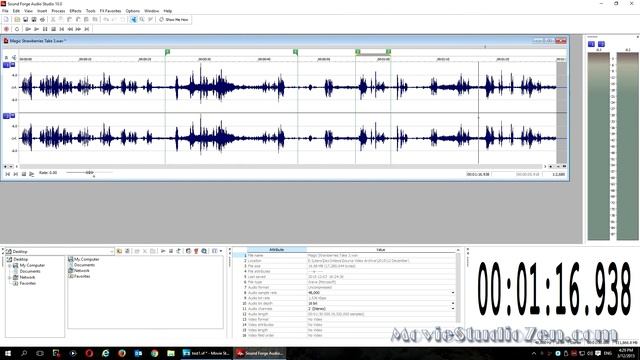Click the Chrome icon in taskbar
This screenshot has width=640, height=360.
tap(154, 353)
